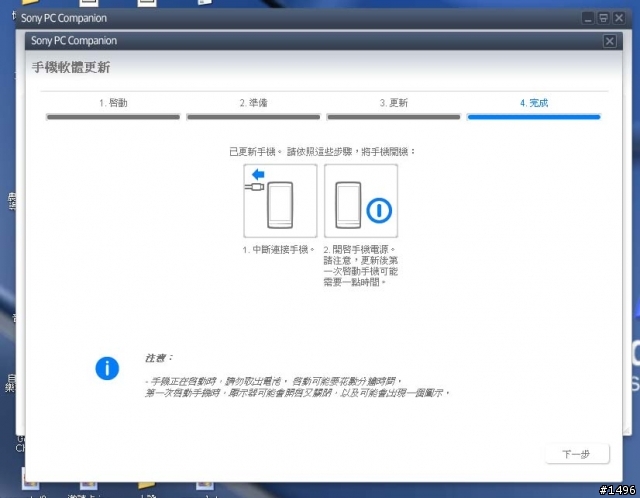
Task: Click the text 2. 開啟手機電源
Action: click(x=359, y=249)
